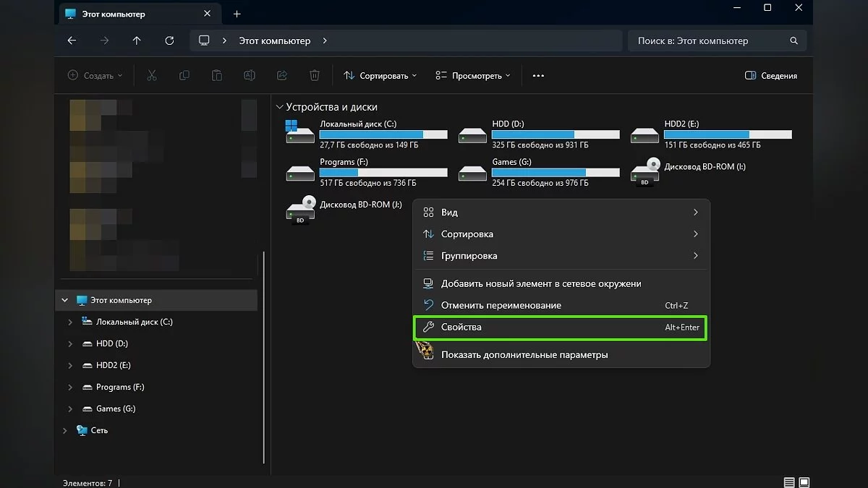Viewport: 868px width, 488px height.
Task: Click the large icons view button in status bar
Action: pyautogui.click(x=804, y=482)
